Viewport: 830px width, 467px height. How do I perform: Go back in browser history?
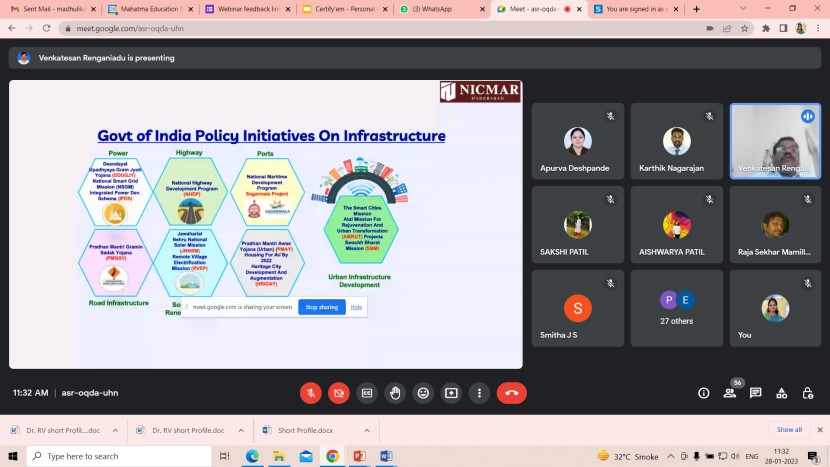tap(12, 28)
